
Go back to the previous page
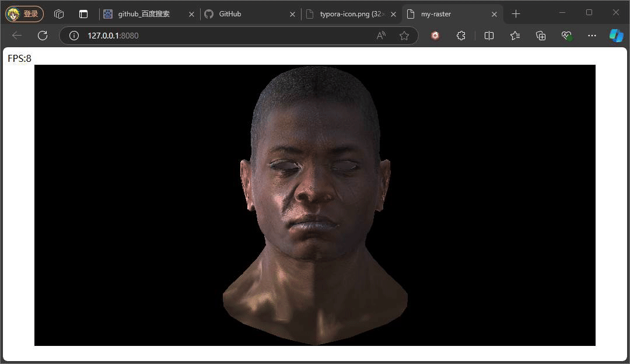tap(17, 36)
